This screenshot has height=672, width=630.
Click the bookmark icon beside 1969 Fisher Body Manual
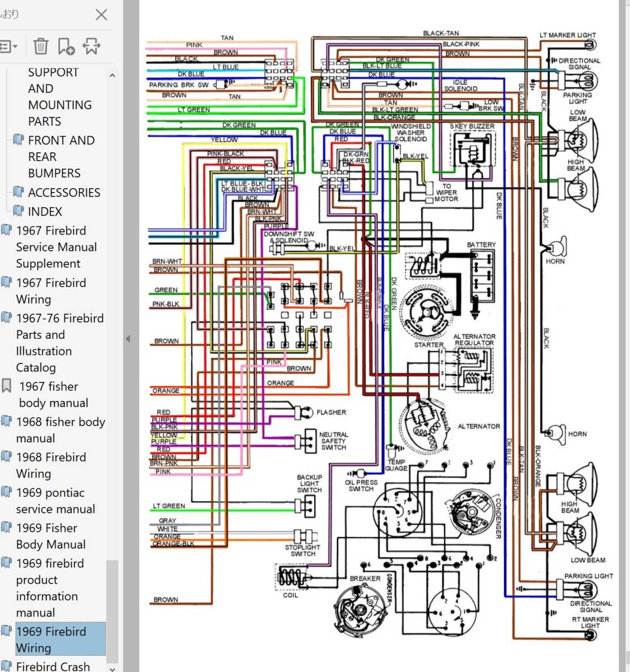(6, 528)
